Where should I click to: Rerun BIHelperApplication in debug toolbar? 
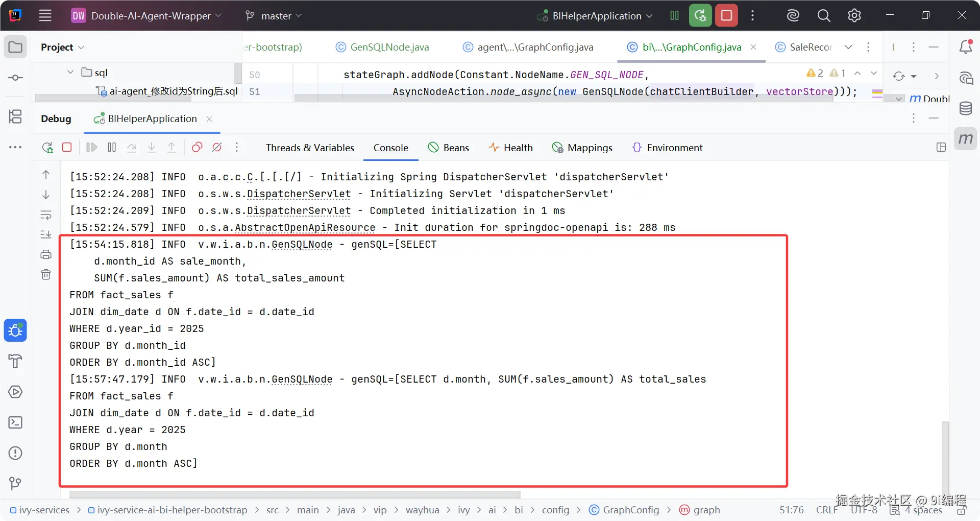point(47,148)
